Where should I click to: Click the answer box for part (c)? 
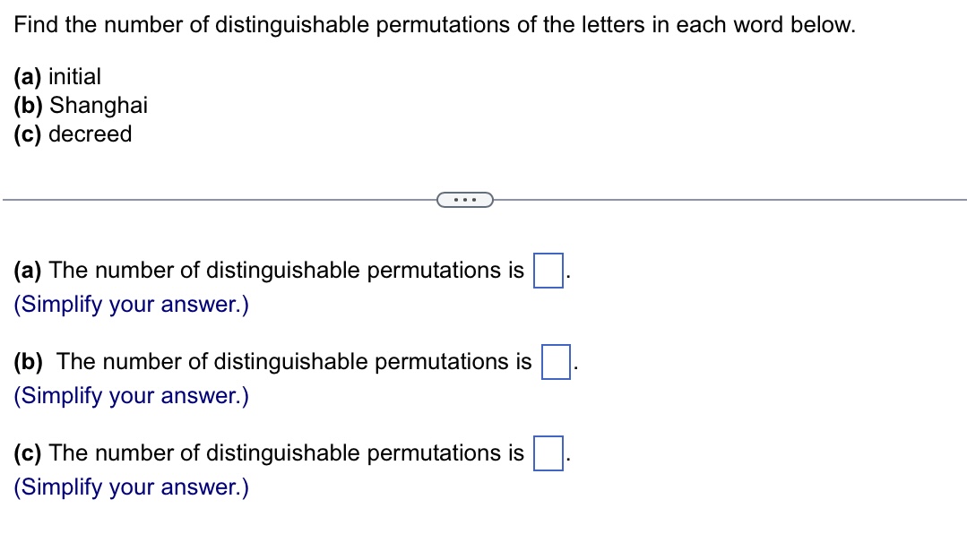pyautogui.click(x=548, y=453)
